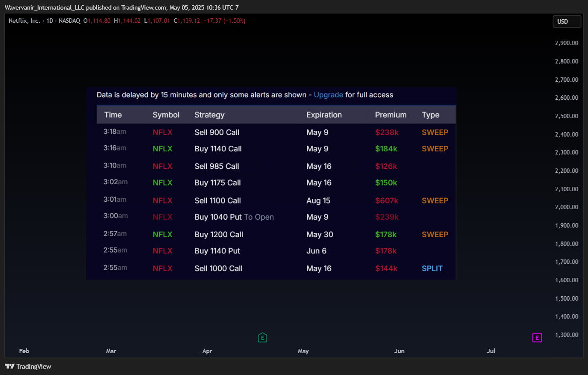Click the magenta earnings E marker
588x375 pixels.
[537, 337]
